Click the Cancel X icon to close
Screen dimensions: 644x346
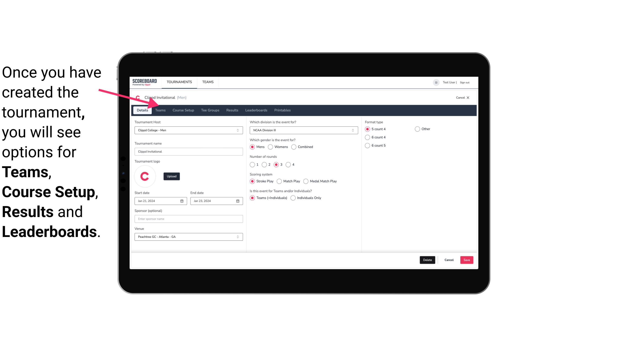(467, 98)
